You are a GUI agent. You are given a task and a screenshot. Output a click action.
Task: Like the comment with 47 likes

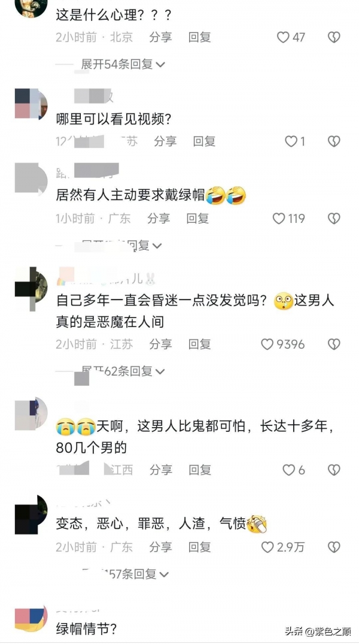pyautogui.click(x=283, y=37)
